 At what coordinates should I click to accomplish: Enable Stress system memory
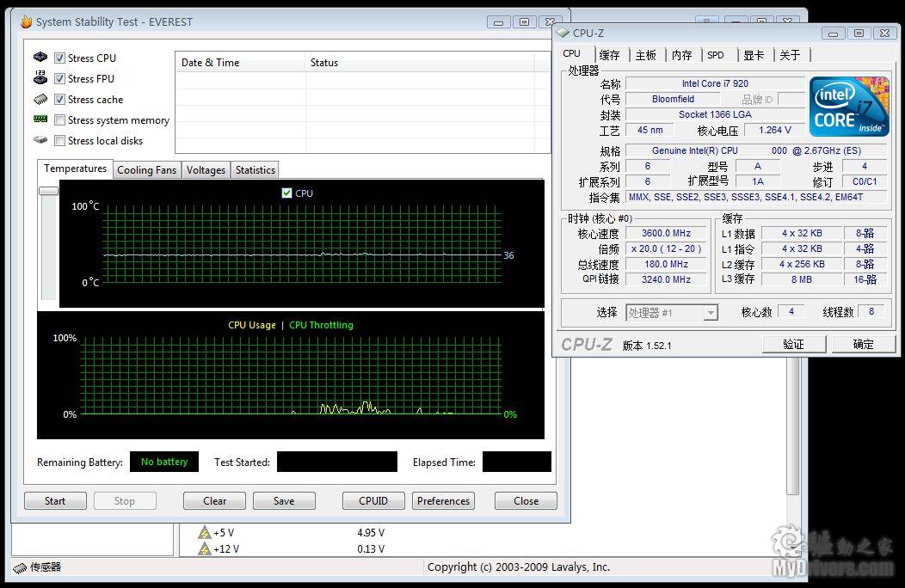point(59,120)
